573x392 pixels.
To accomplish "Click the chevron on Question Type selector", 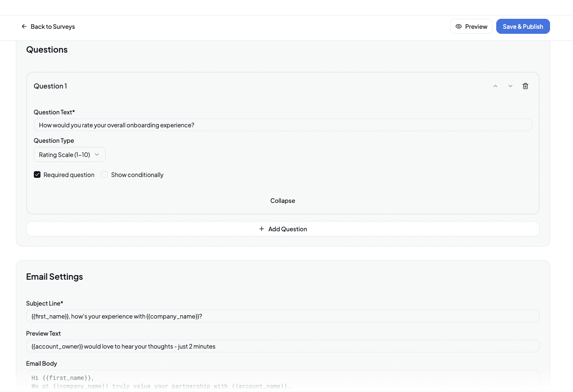I will [97, 154].
